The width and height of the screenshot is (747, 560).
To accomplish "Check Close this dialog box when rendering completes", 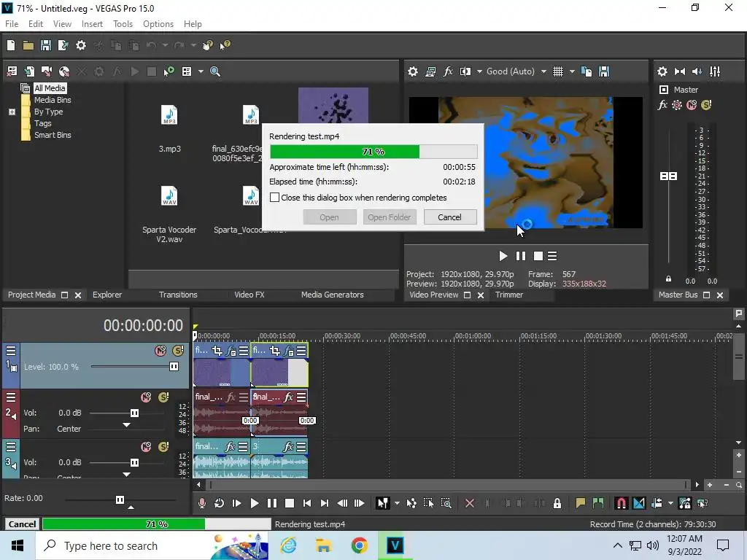I will [x=274, y=198].
